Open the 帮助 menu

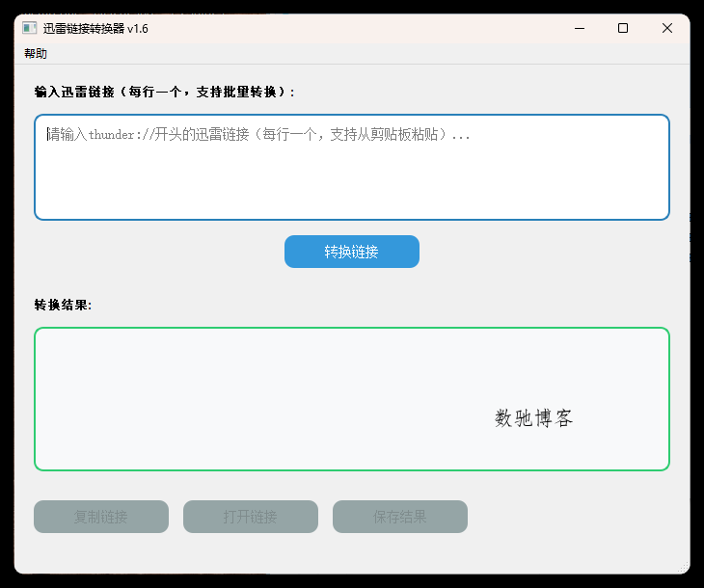(x=36, y=53)
